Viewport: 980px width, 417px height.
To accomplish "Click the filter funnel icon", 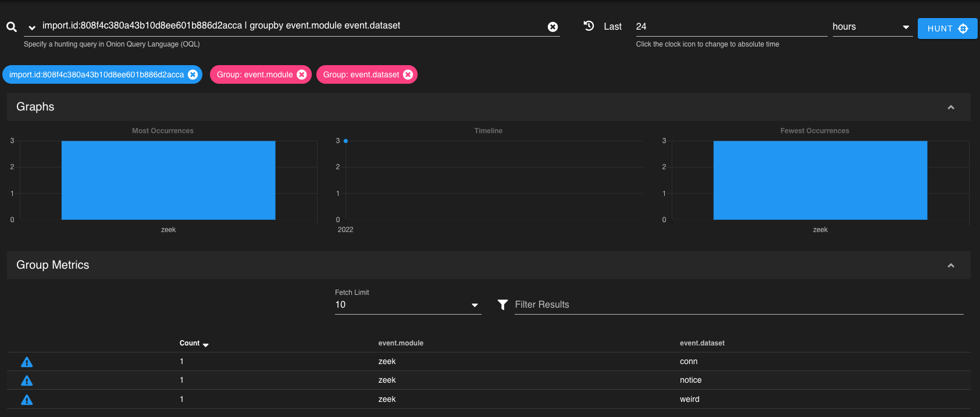I will point(503,305).
